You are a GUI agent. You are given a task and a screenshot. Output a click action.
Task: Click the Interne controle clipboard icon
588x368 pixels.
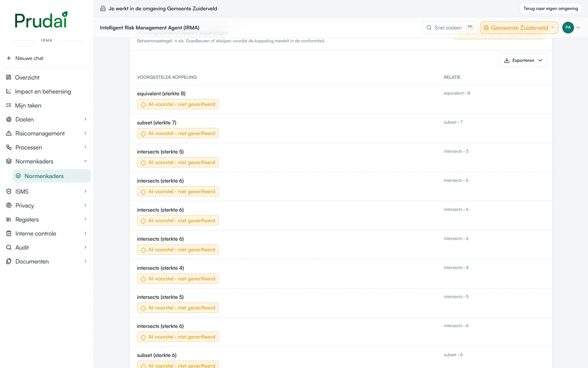pyautogui.click(x=9, y=233)
